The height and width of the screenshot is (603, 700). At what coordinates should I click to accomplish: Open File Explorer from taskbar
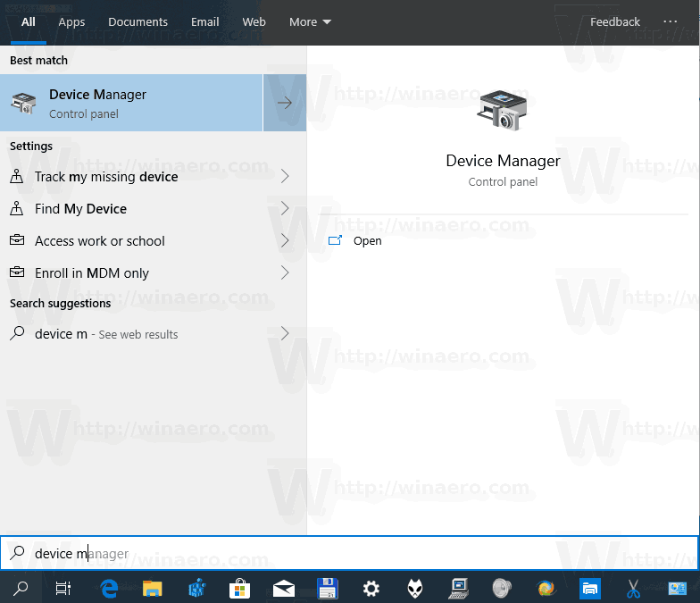152,588
